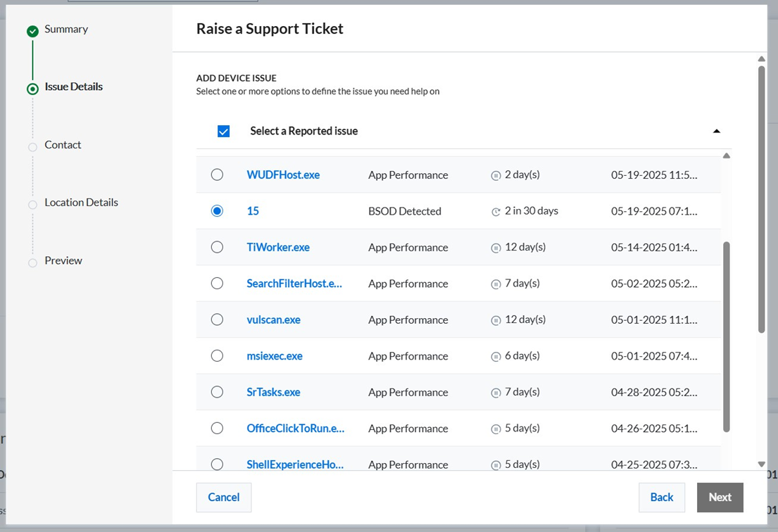This screenshot has height=532, width=778.
Task: Click the Preview step circle icon
Action: [x=32, y=263]
